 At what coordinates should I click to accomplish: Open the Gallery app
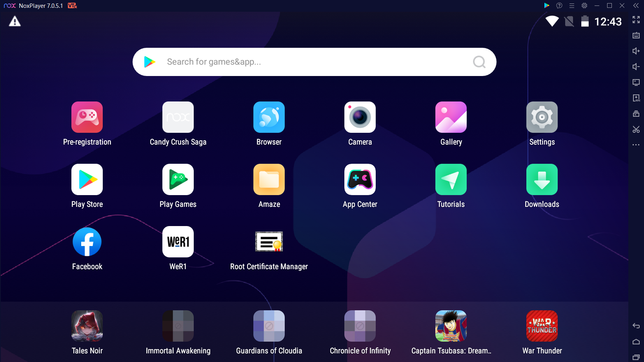coord(451,117)
